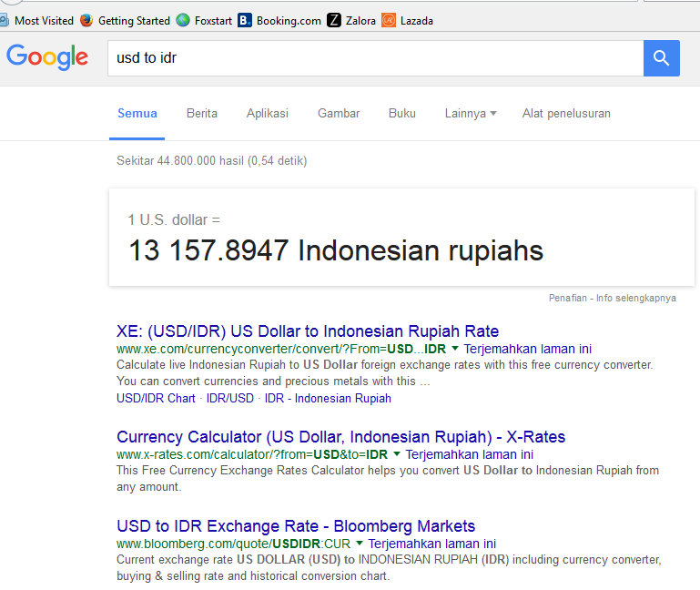This screenshot has height=590, width=700.
Task: Click the 'usd to idr' search field
Action: pos(375,58)
